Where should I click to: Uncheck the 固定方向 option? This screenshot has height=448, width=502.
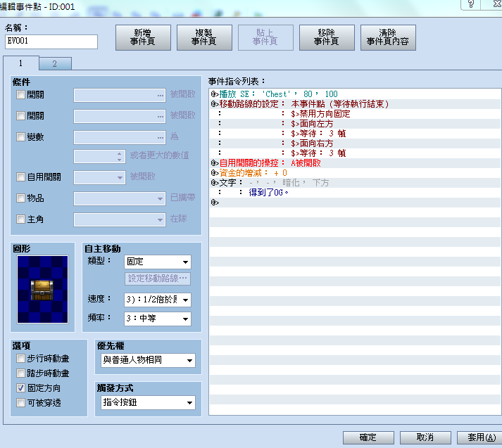click(20, 388)
